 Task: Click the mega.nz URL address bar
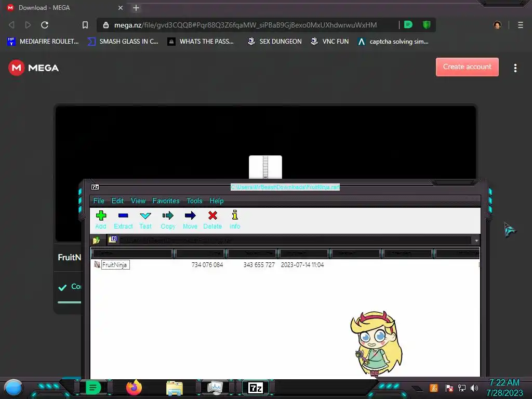coord(245,25)
